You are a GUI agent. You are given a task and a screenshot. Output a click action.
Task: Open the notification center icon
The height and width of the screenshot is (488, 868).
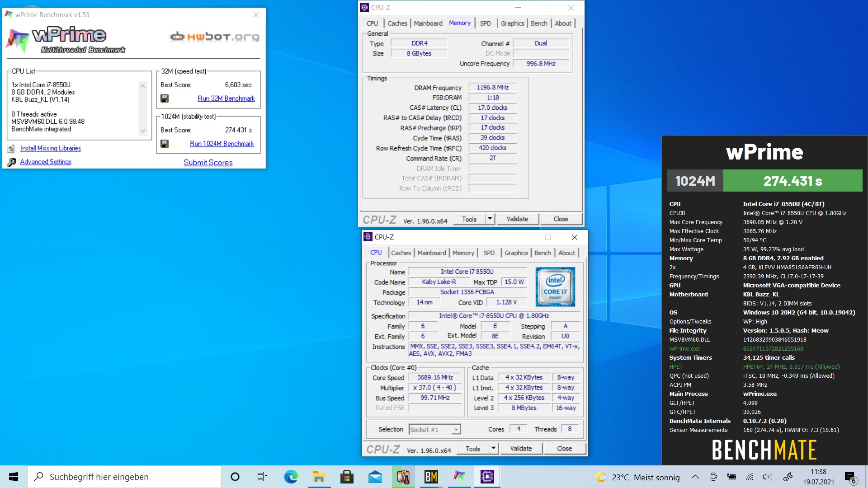click(x=850, y=478)
